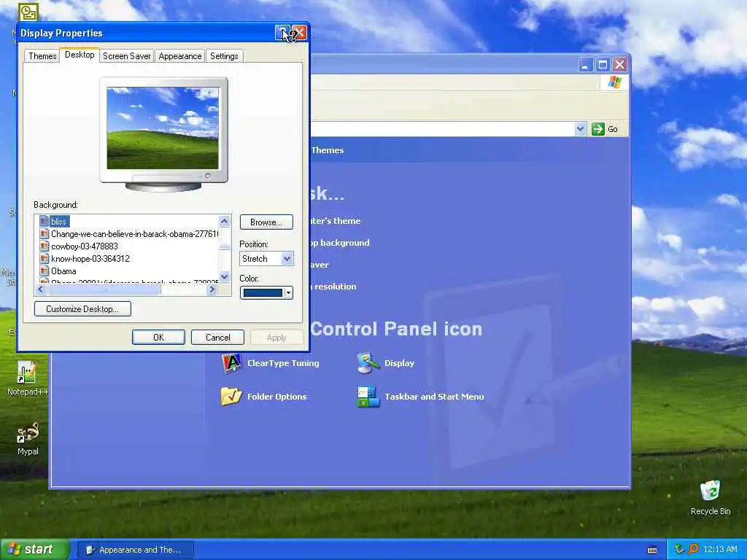Click background list scroll left arrow
Viewport: 747px width, 560px height.
click(40, 289)
